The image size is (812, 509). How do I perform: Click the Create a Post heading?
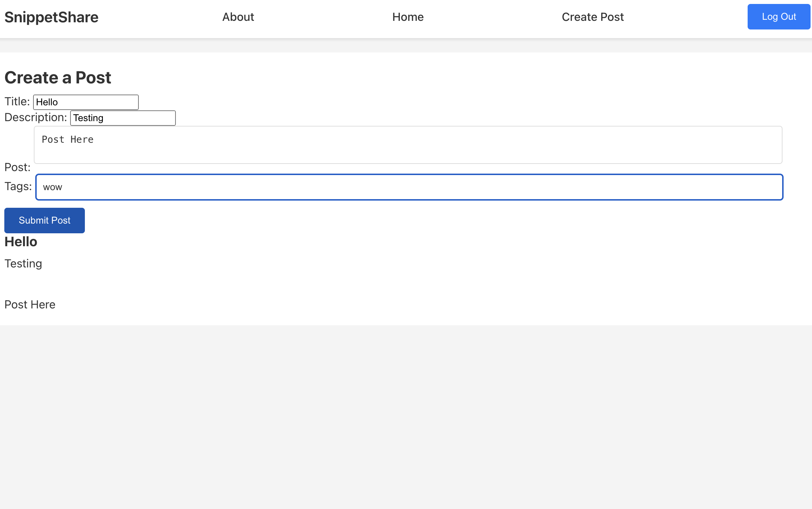tap(58, 78)
